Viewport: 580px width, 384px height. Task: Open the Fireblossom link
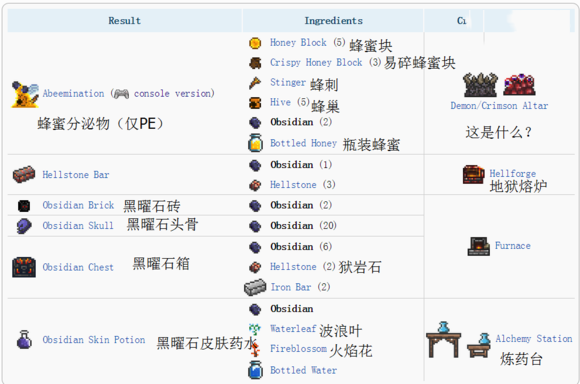pyautogui.click(x=299, y=348)
